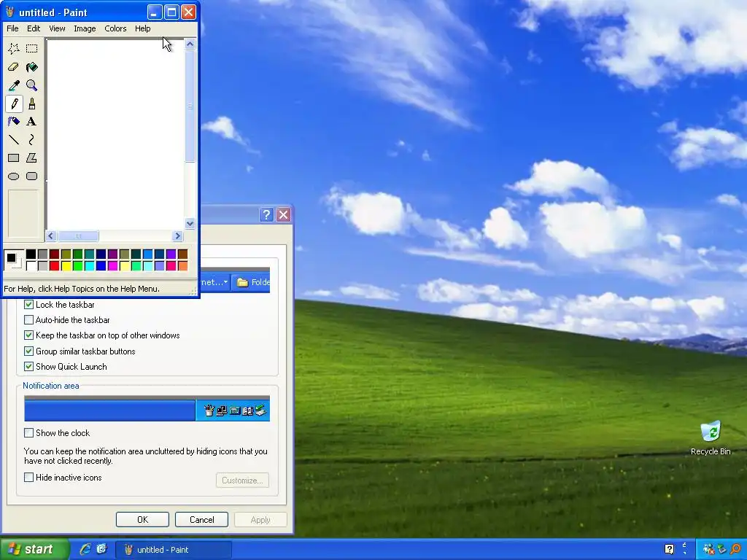Click the Paint horizontal scroll-right arrow

click(178, 236)
